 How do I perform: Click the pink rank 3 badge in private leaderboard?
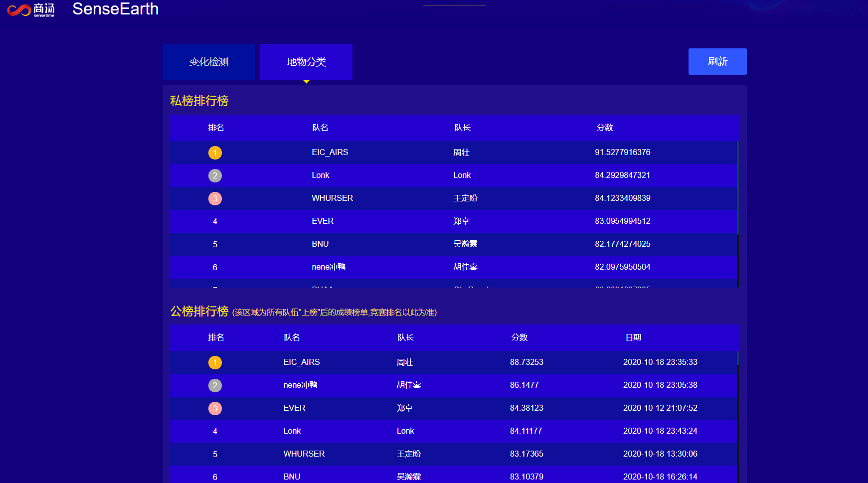coord(215,198)
